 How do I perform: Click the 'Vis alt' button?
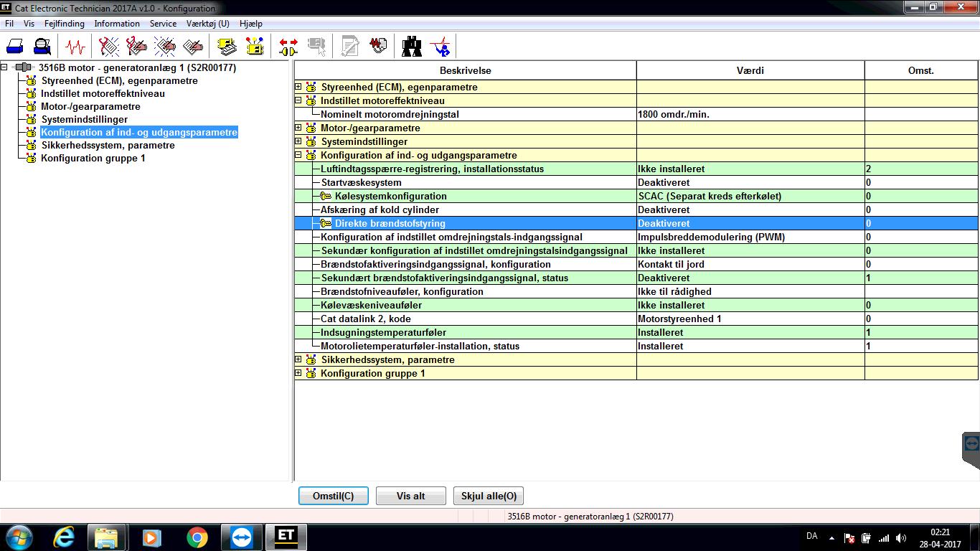click(x=410, y=496)
